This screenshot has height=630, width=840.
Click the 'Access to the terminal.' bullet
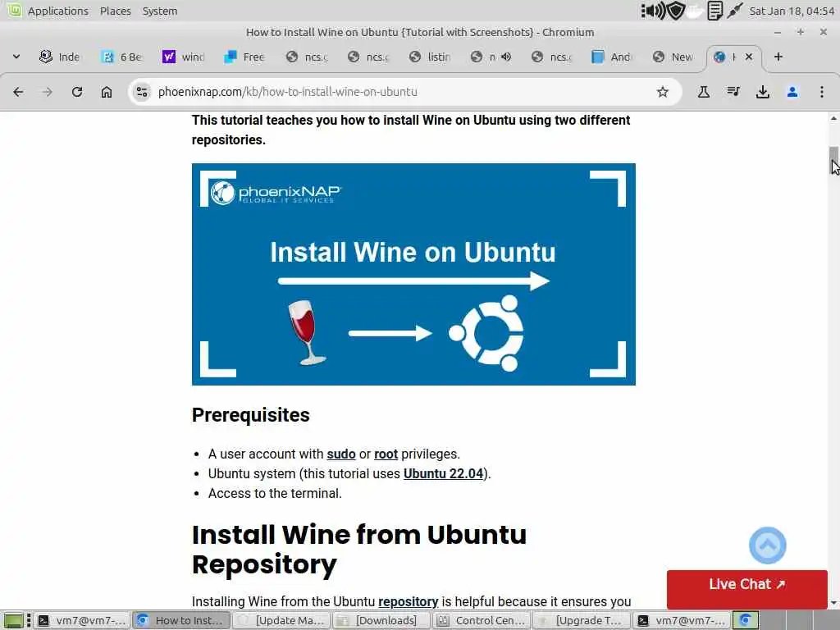(275, 493)
